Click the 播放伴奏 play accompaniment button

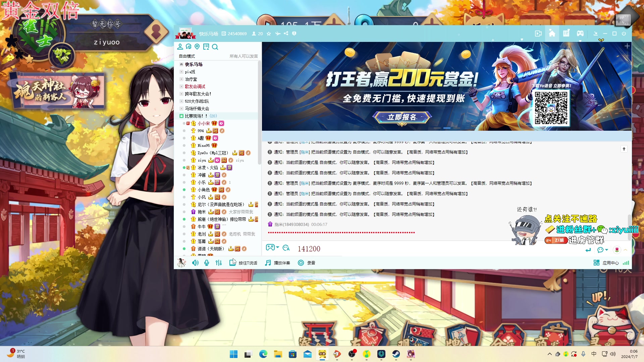point(277,263)
